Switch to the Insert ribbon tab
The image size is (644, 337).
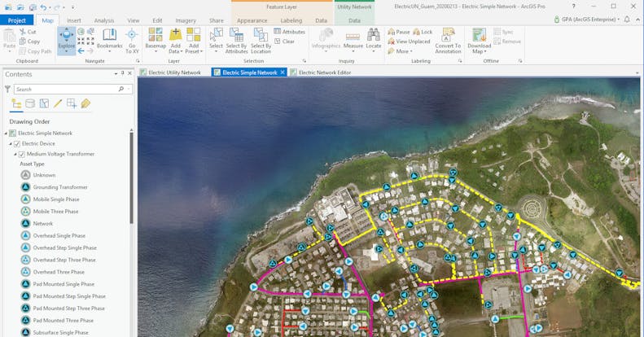74,20
